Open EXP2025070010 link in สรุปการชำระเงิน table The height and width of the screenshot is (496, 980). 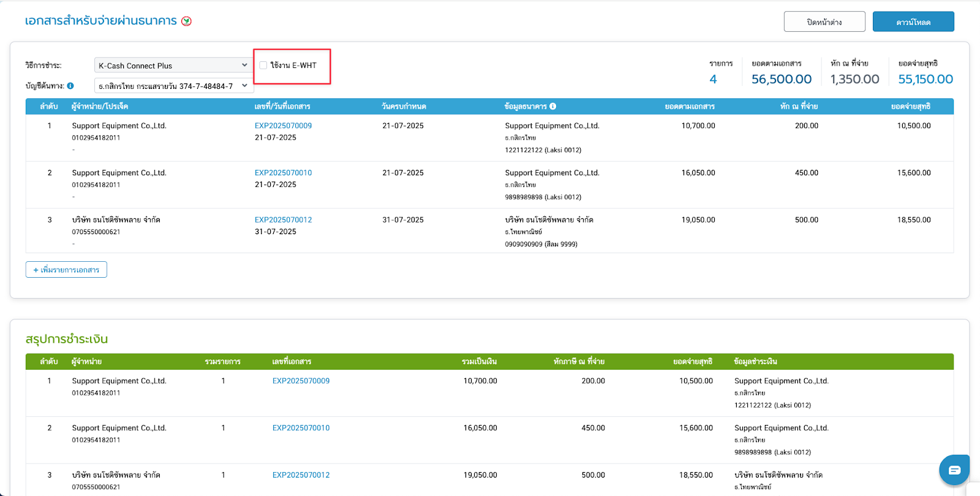tap(301, 428)
